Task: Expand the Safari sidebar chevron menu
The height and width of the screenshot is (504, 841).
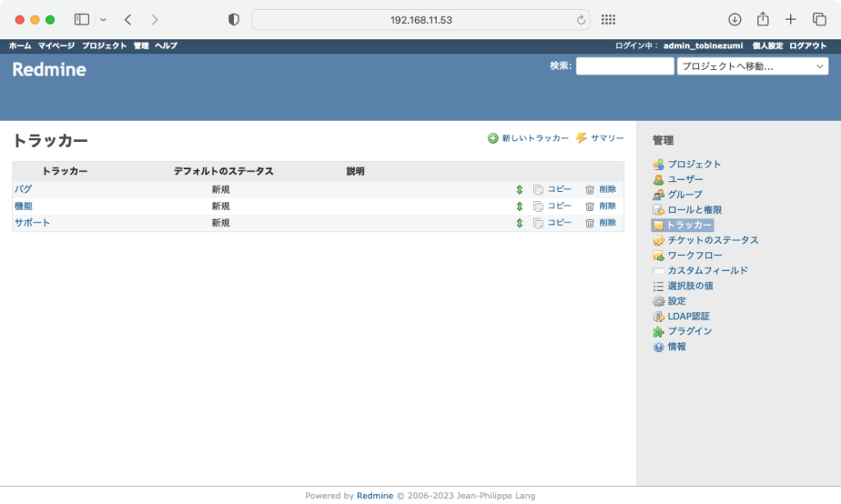Action: [103, 20]
